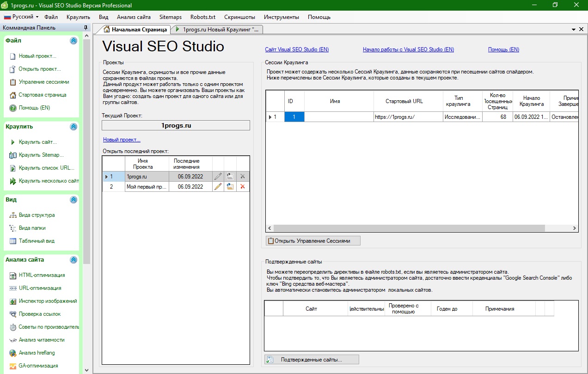Open the Мой первый проект row folder icon
Screen dimensions: 588x374
(x=230, y=187)
